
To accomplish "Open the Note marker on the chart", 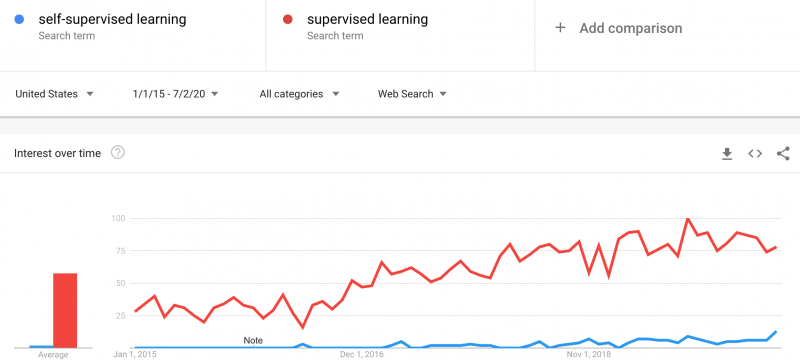I will click(x=253, y=341).
